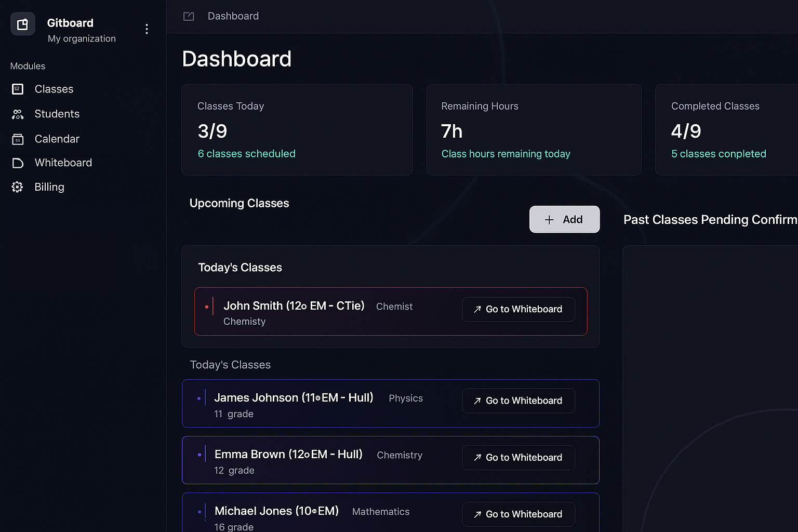The height and width of the screenshot is (532, 798).
Task: Click the Dashboard breadcrumb label
Action: click(x=233, y=16)
